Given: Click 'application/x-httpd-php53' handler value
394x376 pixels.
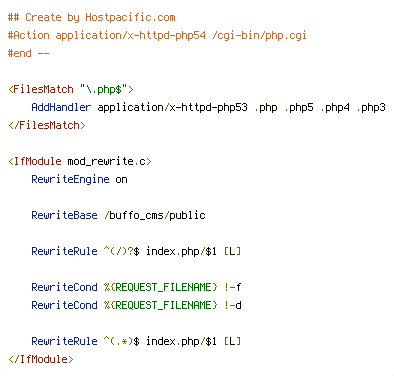Looking at the screenshot, I should pyautogui.click(x=173, y=107).
